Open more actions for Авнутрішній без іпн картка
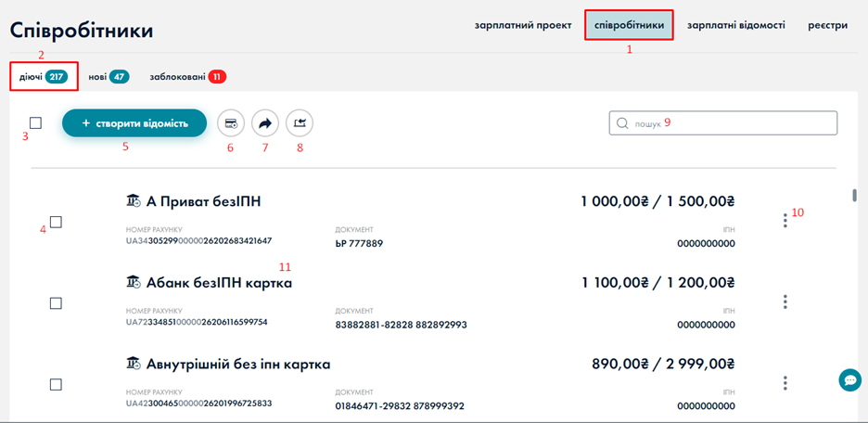Viewport: 868px width, 423px height. coord(785,382)
